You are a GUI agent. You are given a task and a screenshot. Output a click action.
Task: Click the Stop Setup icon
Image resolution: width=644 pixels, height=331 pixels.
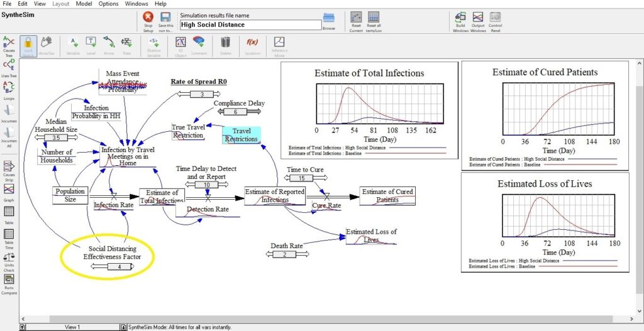148,17
